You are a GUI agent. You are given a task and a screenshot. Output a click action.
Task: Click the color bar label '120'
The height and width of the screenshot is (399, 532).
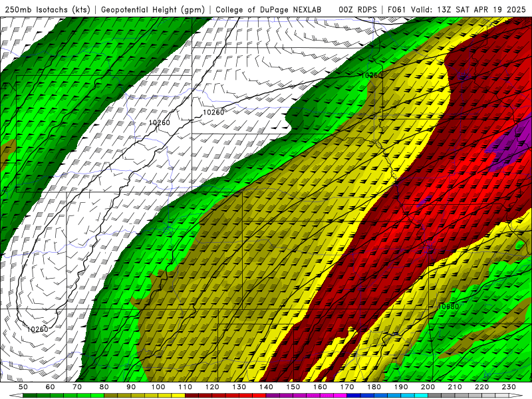pos(212,387)
